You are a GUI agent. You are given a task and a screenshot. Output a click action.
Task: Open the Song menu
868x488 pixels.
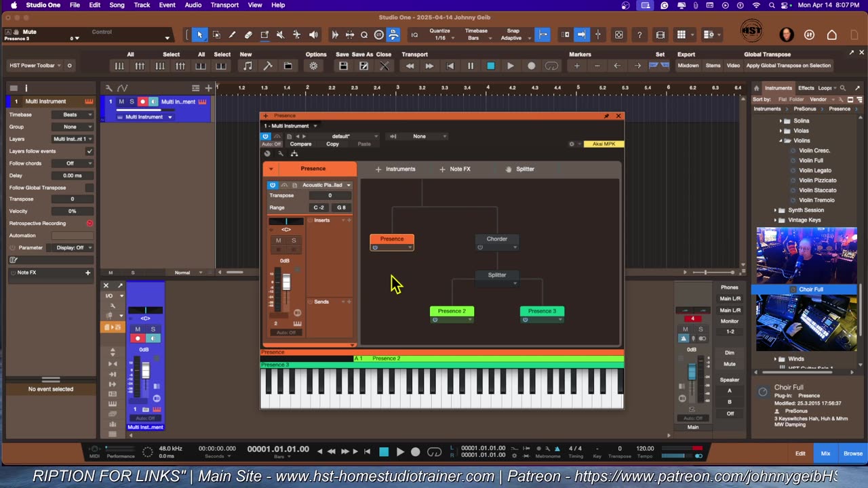[x=117, y=5]
